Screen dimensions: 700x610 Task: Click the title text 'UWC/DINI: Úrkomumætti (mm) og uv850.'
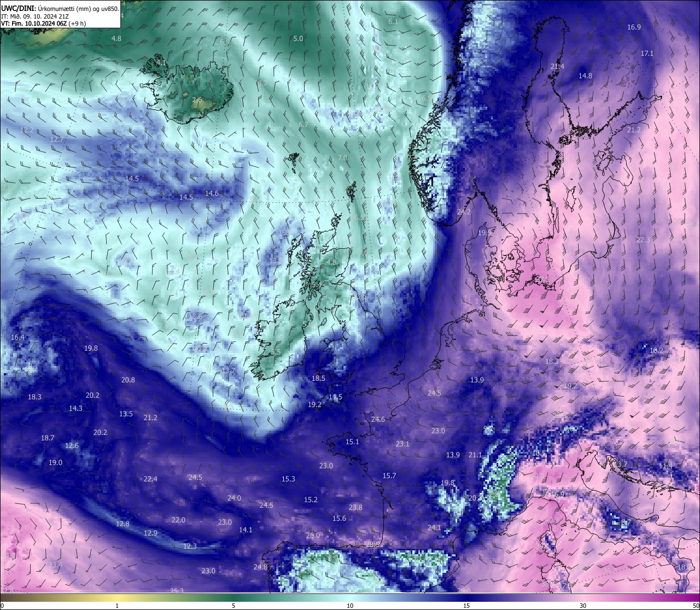[60, 9]
